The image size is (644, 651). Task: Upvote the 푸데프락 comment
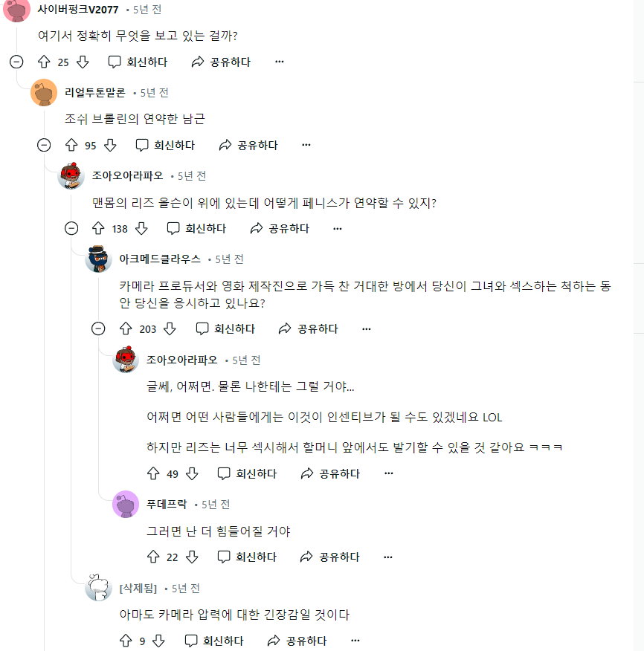coord(154,557)
